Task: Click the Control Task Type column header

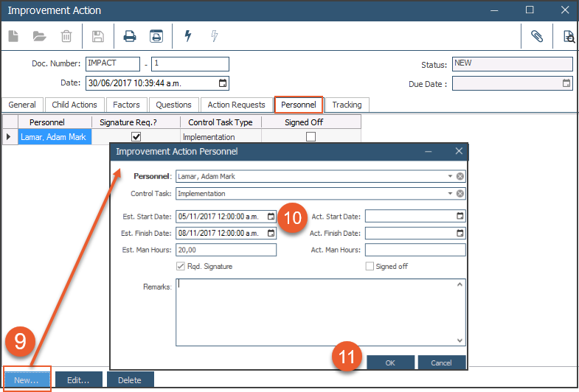Action: [221, 122]
